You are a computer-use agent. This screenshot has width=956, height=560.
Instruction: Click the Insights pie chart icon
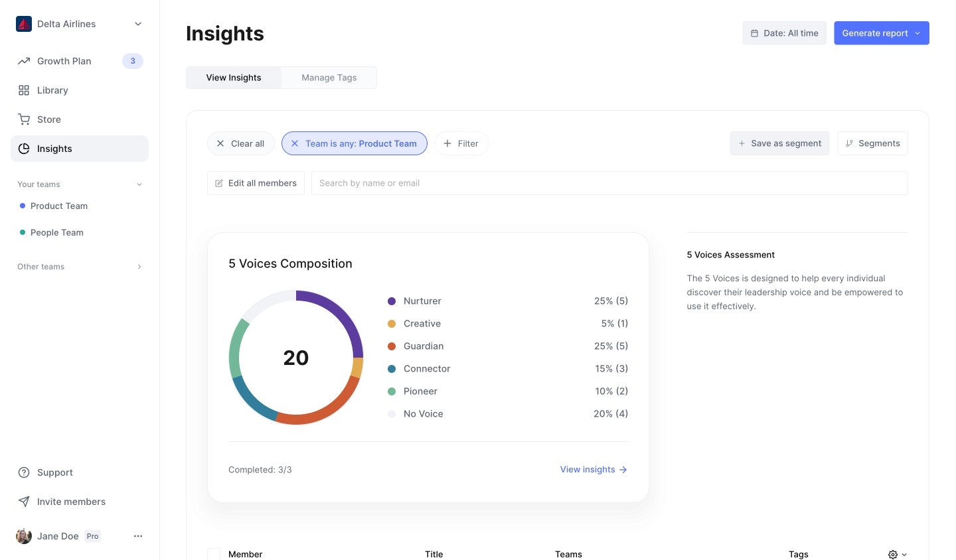pos(24,149)
